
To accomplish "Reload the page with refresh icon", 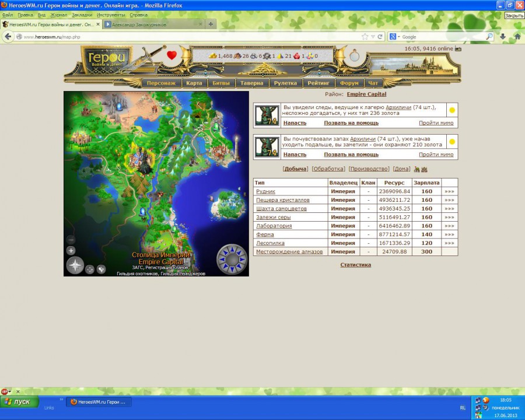I will (x=380, y=37).
